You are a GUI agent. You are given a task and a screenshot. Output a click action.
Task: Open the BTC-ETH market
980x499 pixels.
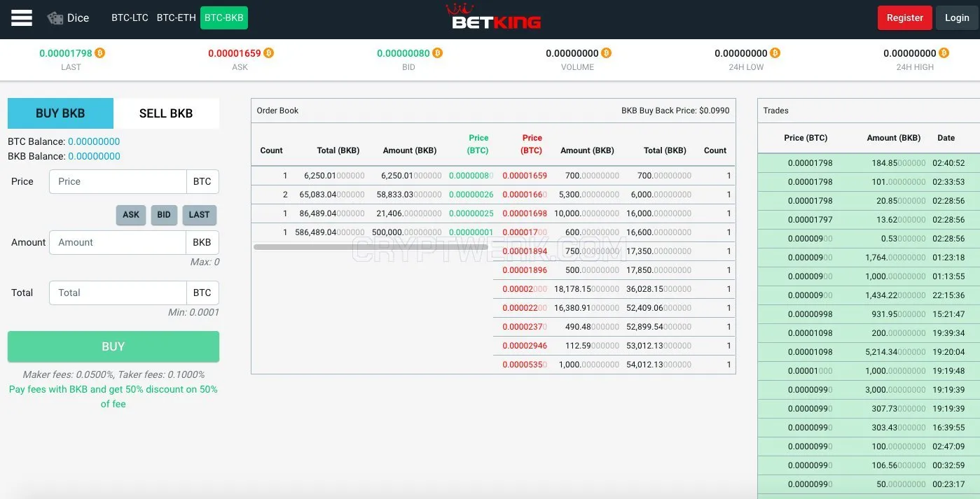point(176,17)
